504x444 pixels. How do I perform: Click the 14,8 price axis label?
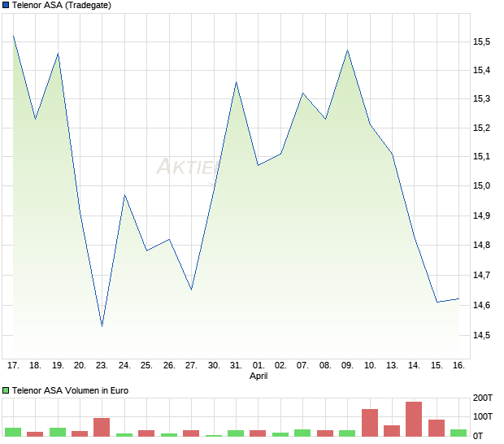coord(482,245)
